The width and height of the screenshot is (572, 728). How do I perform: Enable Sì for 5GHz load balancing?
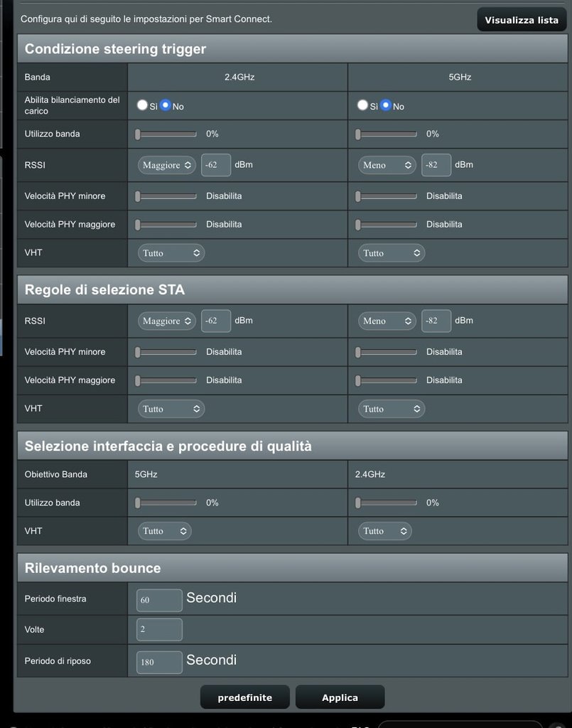click(x=362, y=105)
